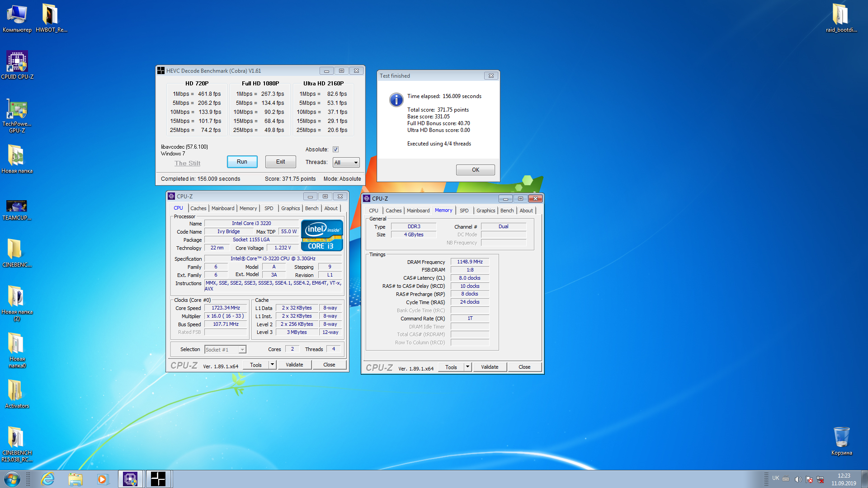The height and width of the screenshot is (488, 868).
Task: Select Memory tab in left CPU-Z window
Action: pos(248,208)
